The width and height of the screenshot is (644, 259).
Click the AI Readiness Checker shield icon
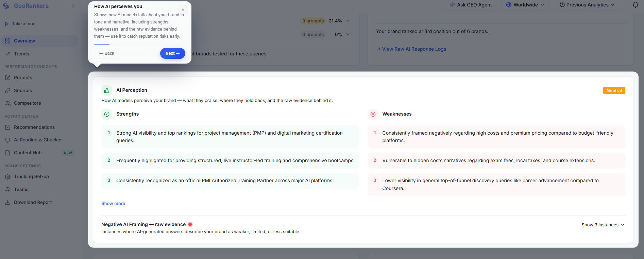click(x=7, y=140)
